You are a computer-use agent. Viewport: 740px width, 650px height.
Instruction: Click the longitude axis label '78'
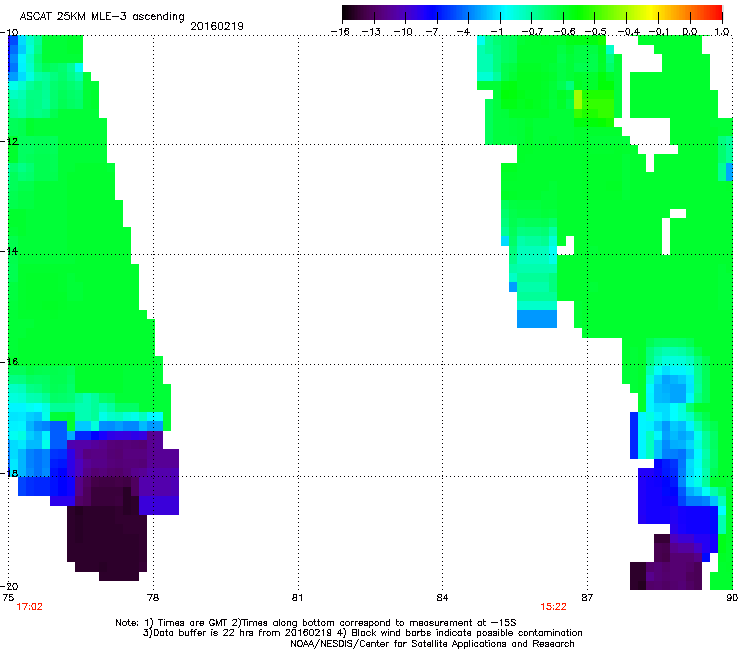point(153,598)
